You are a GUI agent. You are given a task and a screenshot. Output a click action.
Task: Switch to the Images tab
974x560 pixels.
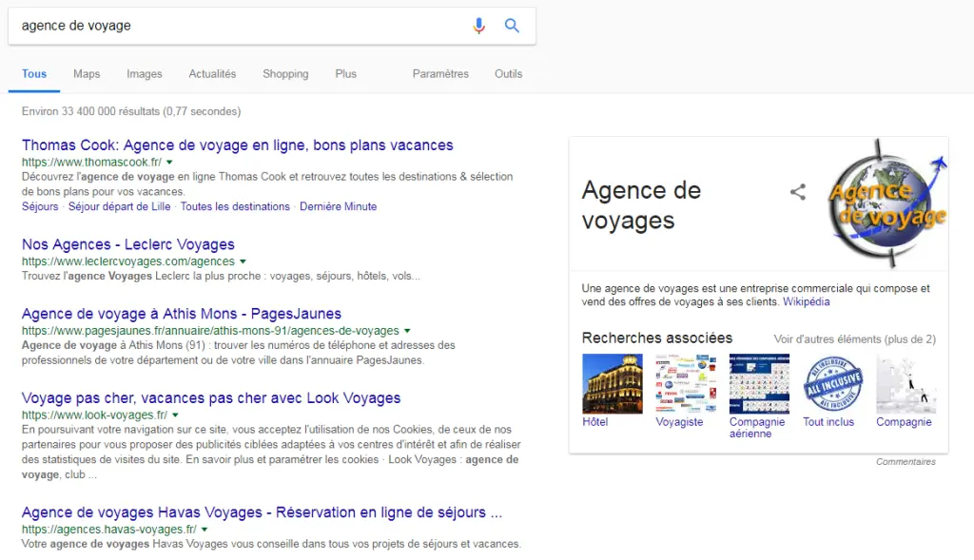coord(145,74)
